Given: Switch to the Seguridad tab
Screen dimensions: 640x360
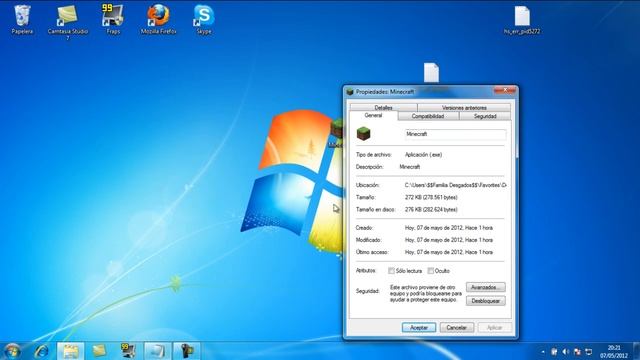Looking at the screenshot, I should (485, 116).
